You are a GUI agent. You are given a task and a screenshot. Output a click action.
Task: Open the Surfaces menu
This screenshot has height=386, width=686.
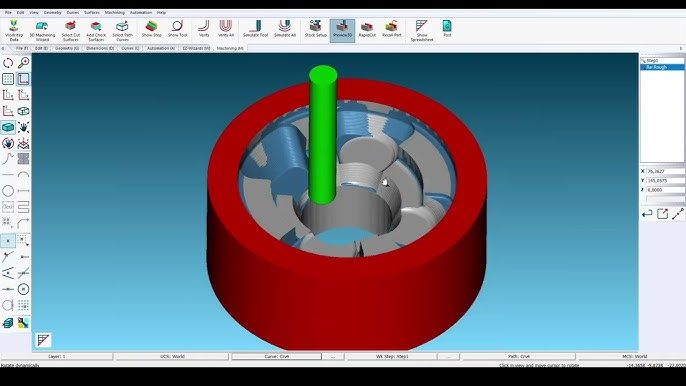(x=92, y=13)
